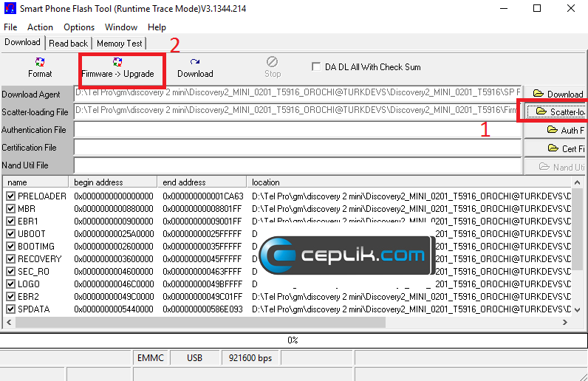Select end address 0x000000000001CA63

(203, 196)
